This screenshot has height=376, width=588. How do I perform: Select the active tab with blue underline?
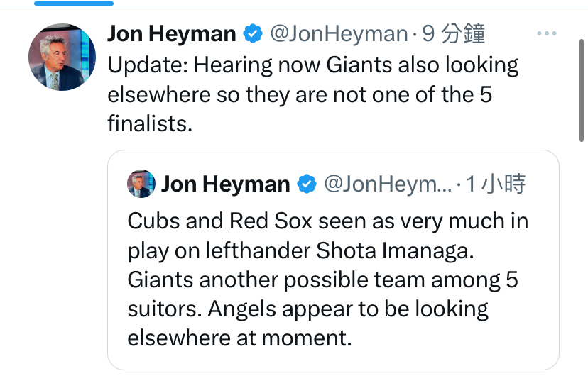pyautogui.click(x=74, y=4)
